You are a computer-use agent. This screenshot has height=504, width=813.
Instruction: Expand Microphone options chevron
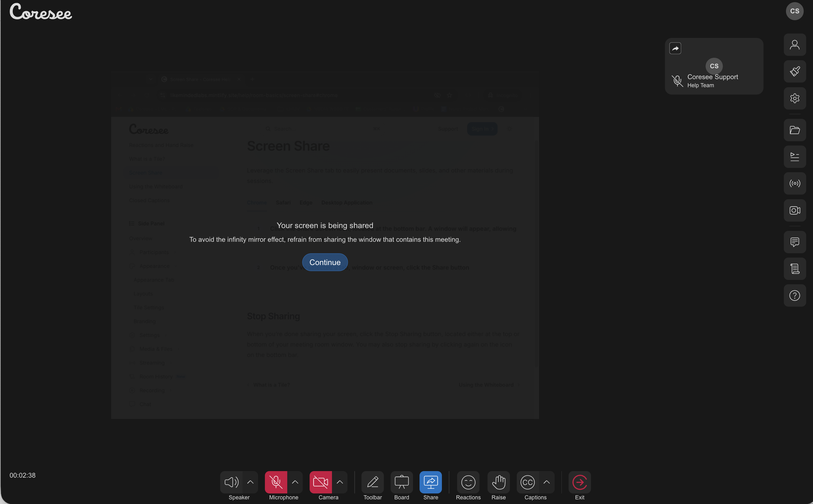pyautogui.click(x=295, y=482)
